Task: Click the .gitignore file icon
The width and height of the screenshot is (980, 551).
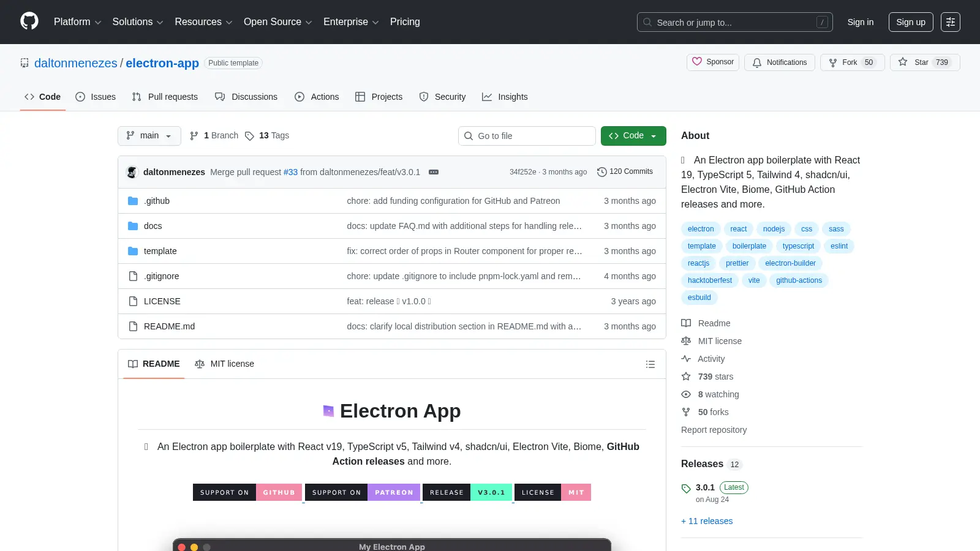Action: pos(133,276)
